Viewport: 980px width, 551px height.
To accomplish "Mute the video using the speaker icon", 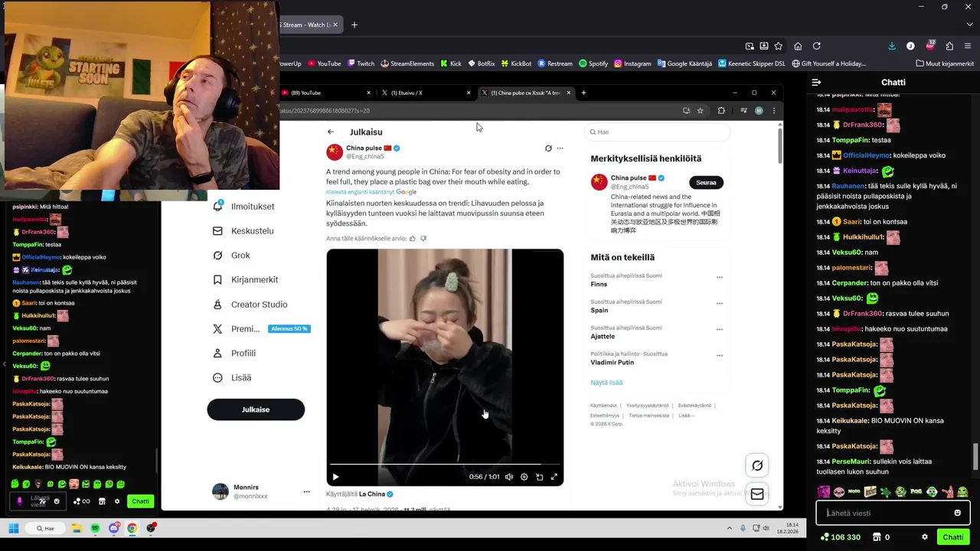I will 508,477.
